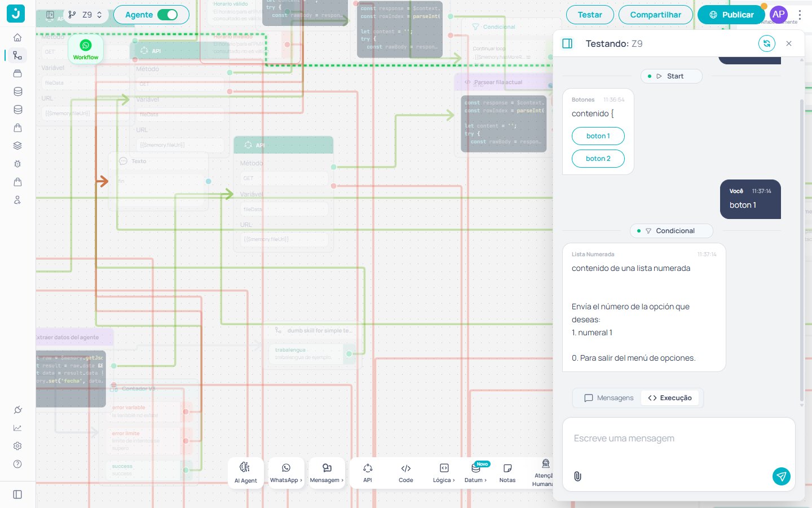This screenshot has width=812, height=508.
Task: Click the refresh test conversation icon
Action: tap(767, 43)
